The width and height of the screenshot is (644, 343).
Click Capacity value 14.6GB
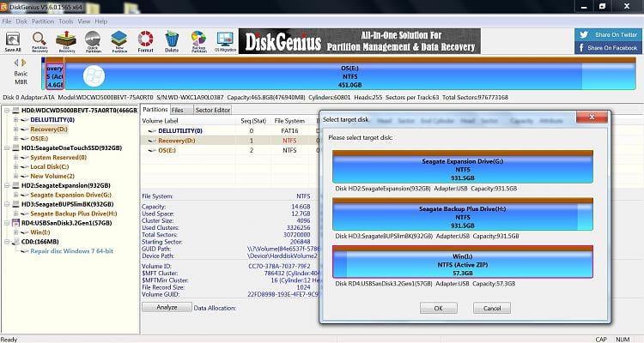coord(301,207)
